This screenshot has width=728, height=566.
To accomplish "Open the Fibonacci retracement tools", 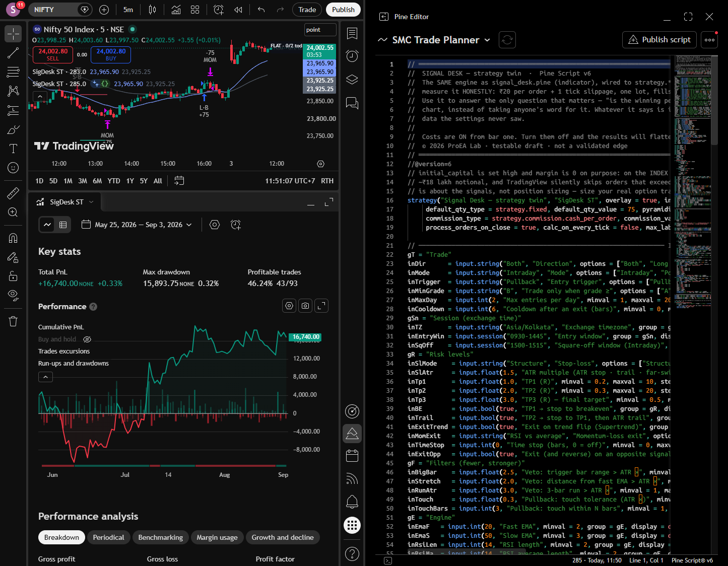I will click(x=13, y=72).
